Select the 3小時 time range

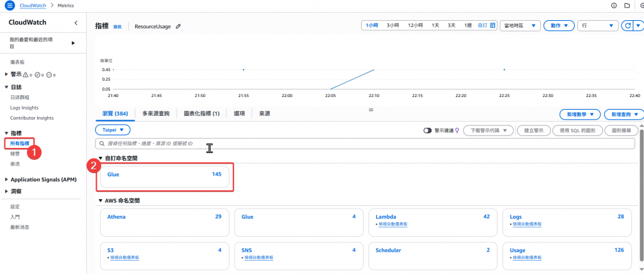click(x=393, y=25)
